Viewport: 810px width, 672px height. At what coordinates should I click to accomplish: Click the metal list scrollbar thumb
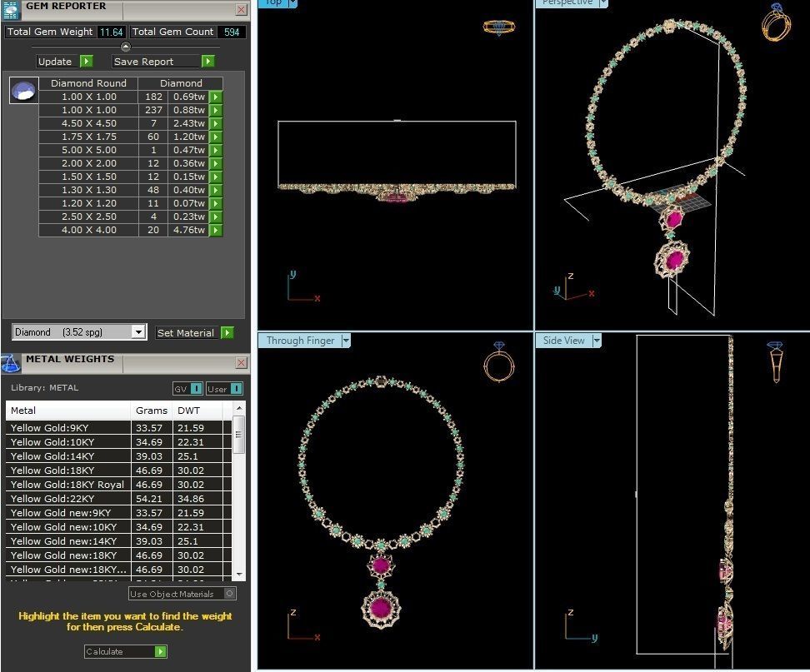click(x=238, y=434)
